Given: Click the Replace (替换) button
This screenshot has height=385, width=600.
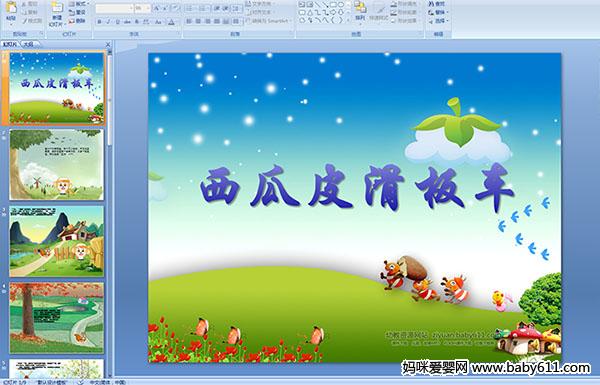Looking at the screenshot, I should click(438, 13).
